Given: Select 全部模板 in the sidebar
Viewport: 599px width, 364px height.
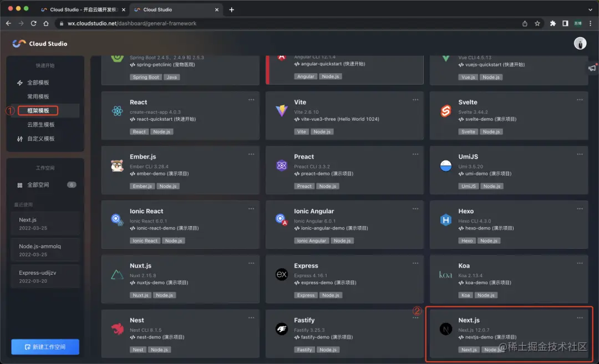Looking at the screenshot, I should [x=38, y=83].
